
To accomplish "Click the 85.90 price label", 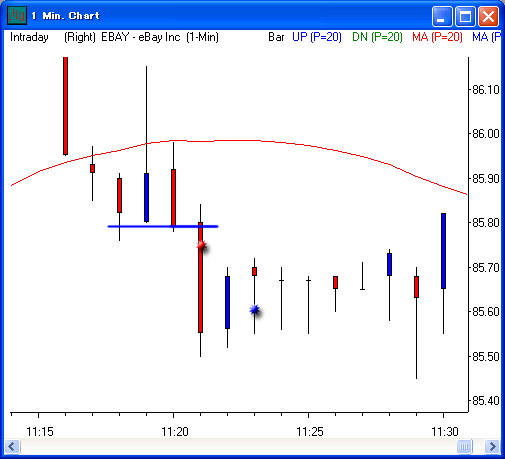I will point(486,179).
